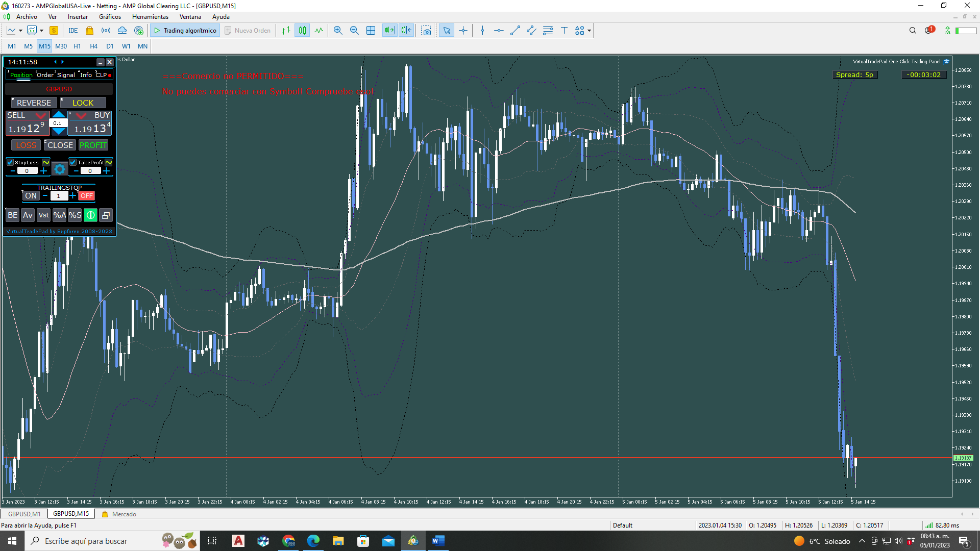The image size is (980, 551).
Task: Click the REVERSE button
Action: (x=34, y=103)
